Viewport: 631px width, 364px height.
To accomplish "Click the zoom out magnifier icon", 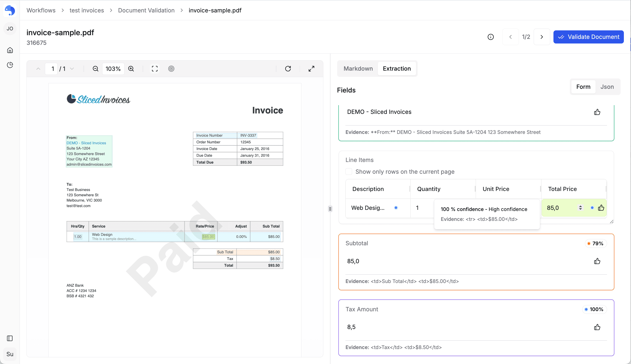I will [x=95, y=69].
